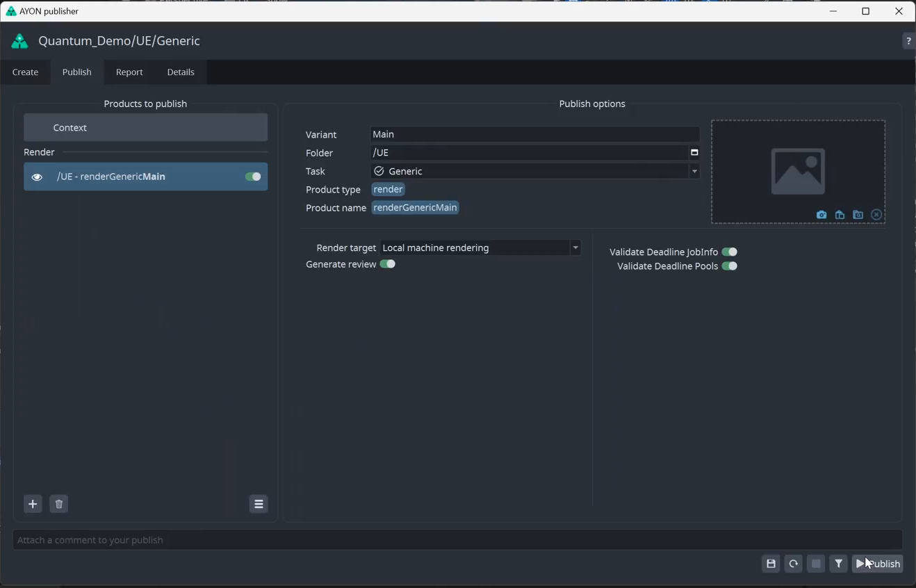Click the 'Products to publish' heading
The height and width of the screenshot is (588, 916).
coord(145,104)
